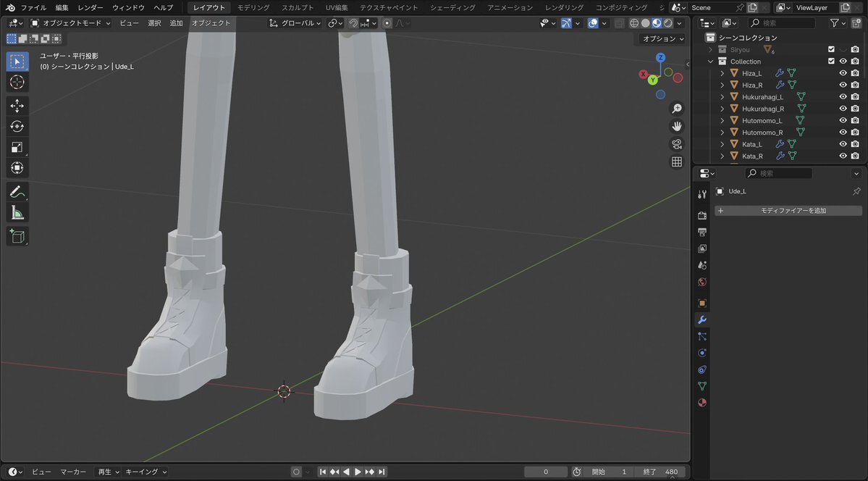Select the Rotate tool
This screenshot has width=868, height=481.
click(17, 127)
